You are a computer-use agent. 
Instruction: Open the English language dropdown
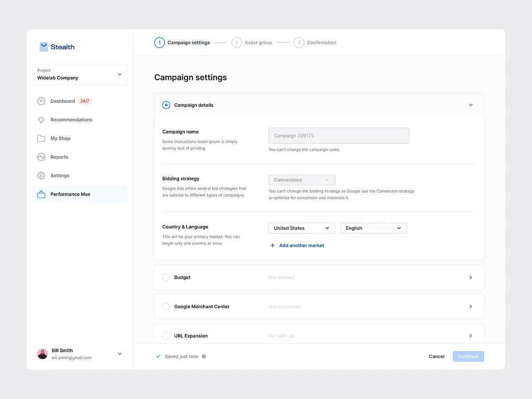[x=373, y=228]
